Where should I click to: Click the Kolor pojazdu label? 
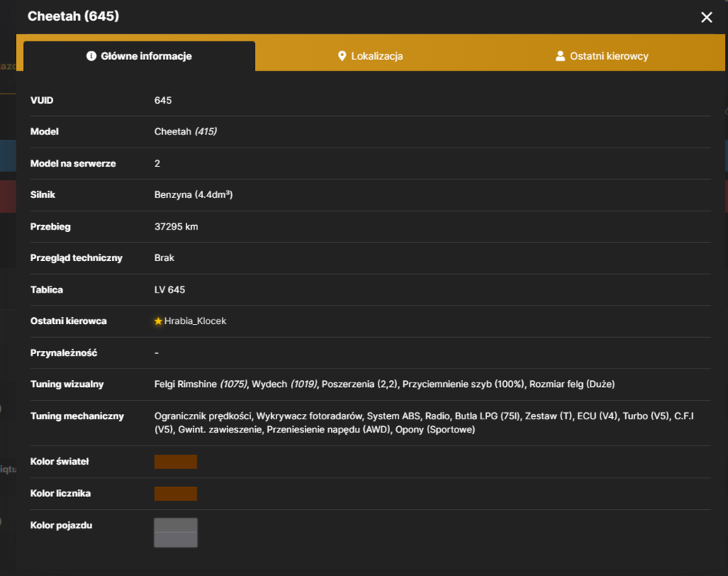tap(61, 525)
